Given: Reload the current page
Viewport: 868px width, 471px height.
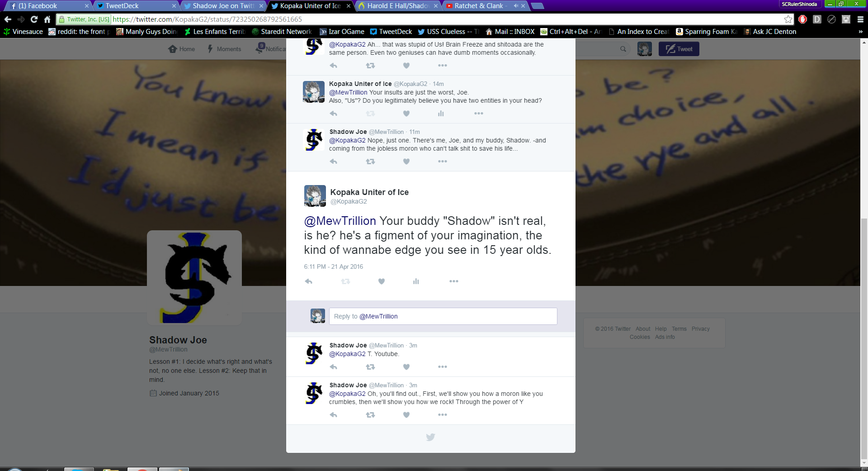Looking at the screenshot, I should coord(34,19).
